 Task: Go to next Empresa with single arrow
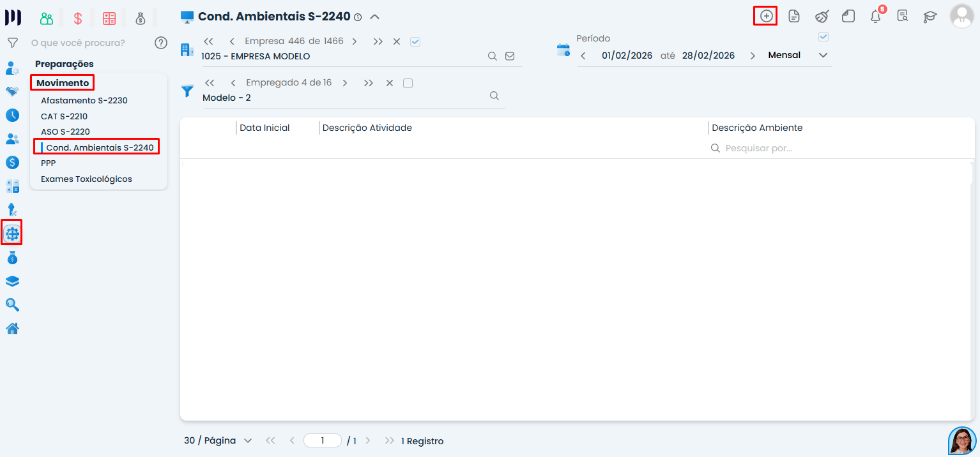click(x=354, y=41)
